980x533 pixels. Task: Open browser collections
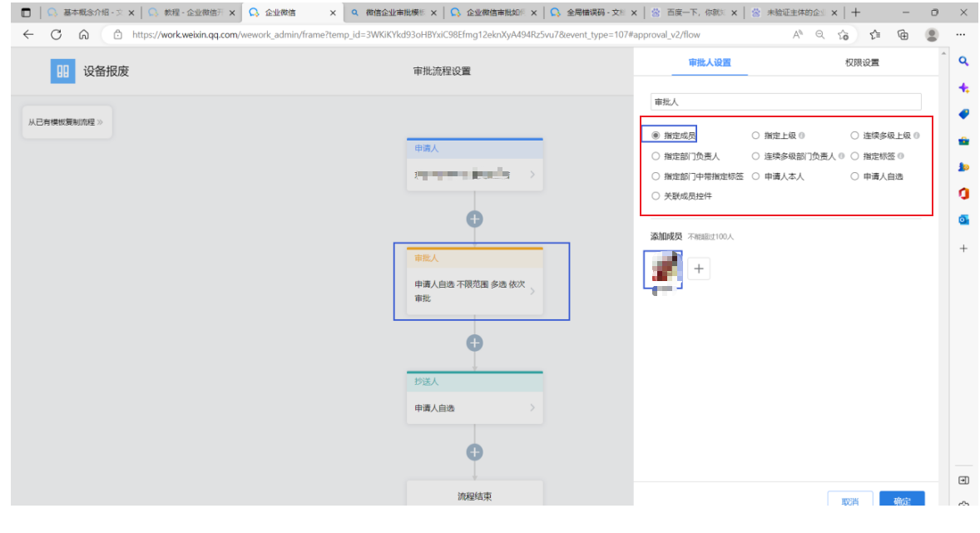(903, 35)
